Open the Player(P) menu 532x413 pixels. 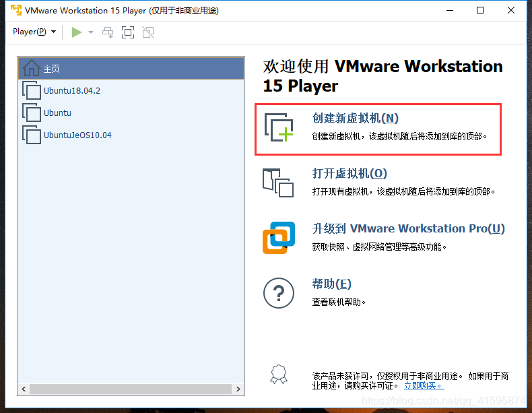[x=34, y=32]
